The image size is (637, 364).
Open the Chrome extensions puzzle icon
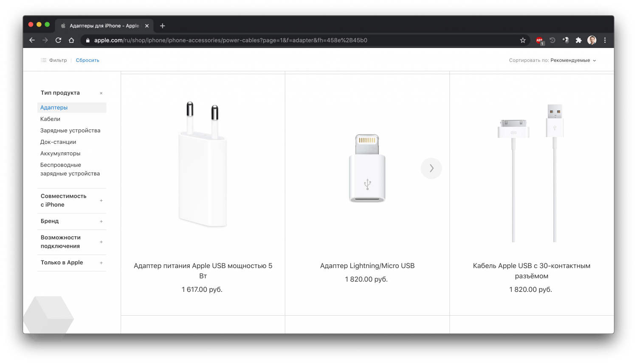tap(578, 40)
